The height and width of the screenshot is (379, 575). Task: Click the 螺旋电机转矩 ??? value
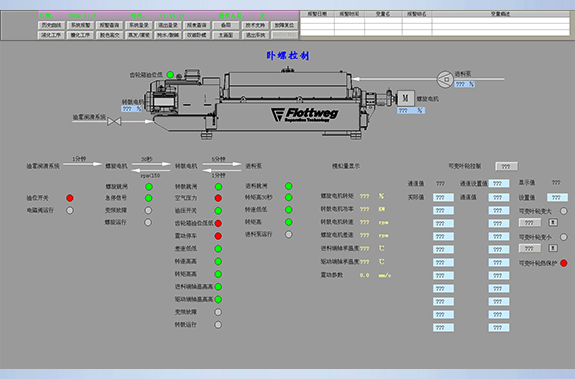(364, 196)
